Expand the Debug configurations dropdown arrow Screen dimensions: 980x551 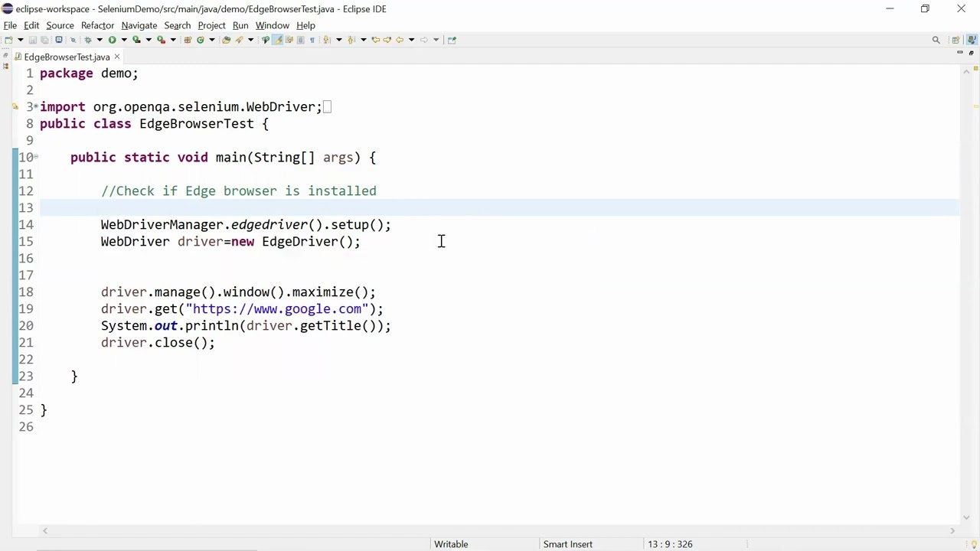point(100,40)
